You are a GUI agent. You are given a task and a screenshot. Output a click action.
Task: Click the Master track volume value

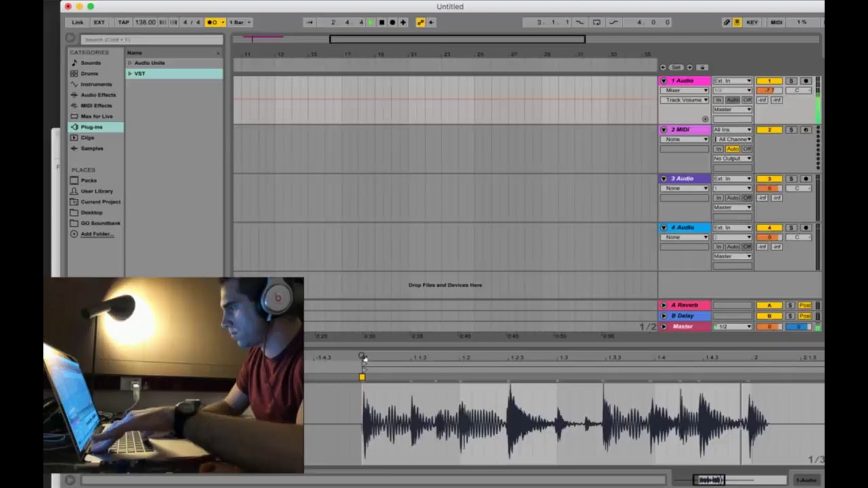[x=769, y=327]
